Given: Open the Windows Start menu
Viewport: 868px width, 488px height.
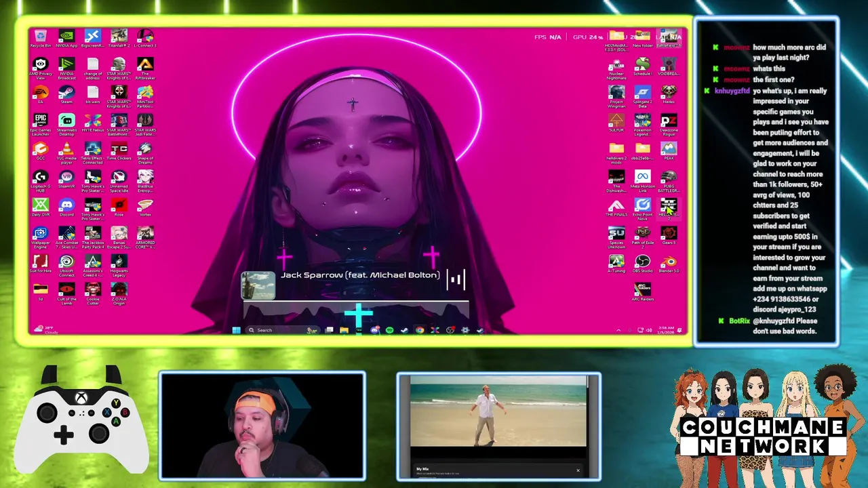Looking at the screenshot, I should (x=236, y=330).
